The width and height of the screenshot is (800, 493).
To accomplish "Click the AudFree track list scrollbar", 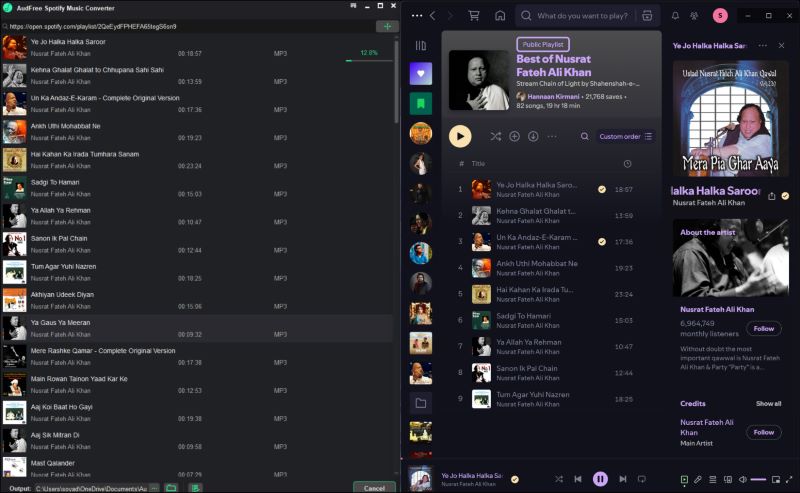I will pos(396,82).
